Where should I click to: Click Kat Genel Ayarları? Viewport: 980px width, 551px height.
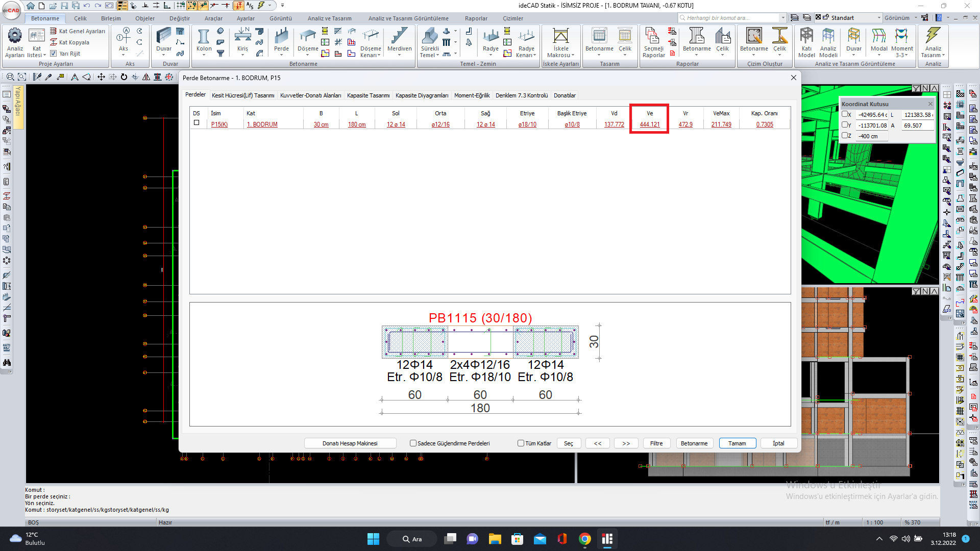[78, 31]
